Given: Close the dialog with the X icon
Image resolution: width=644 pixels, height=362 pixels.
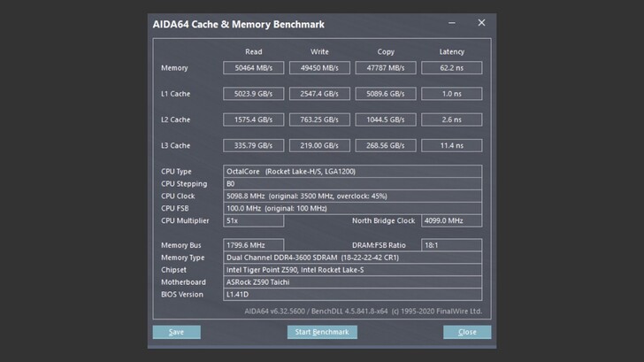Looking at the screenshot, I should [481, 23].
